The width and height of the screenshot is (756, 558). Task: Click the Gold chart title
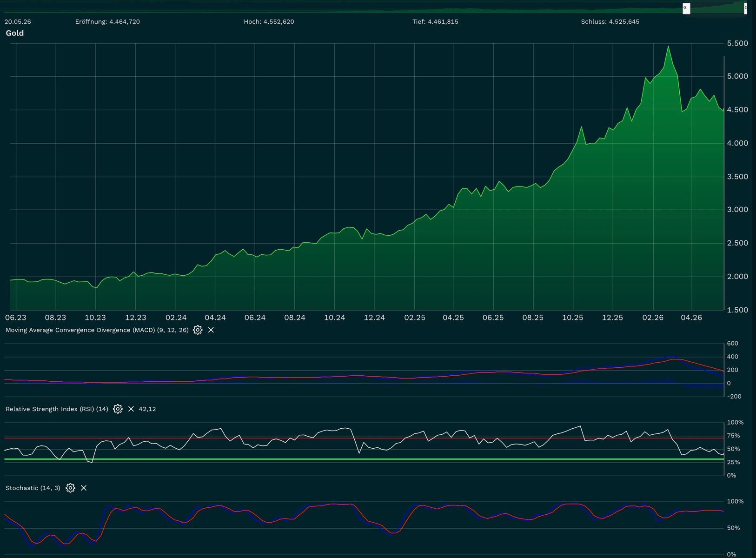click(15, 33)
